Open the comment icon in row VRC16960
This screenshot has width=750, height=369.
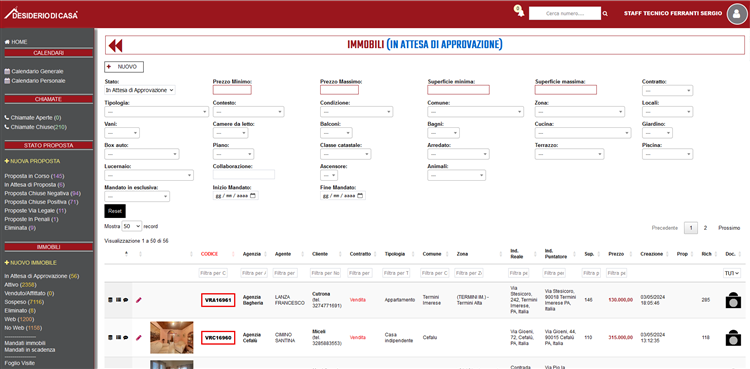click(x=125, y=337)
